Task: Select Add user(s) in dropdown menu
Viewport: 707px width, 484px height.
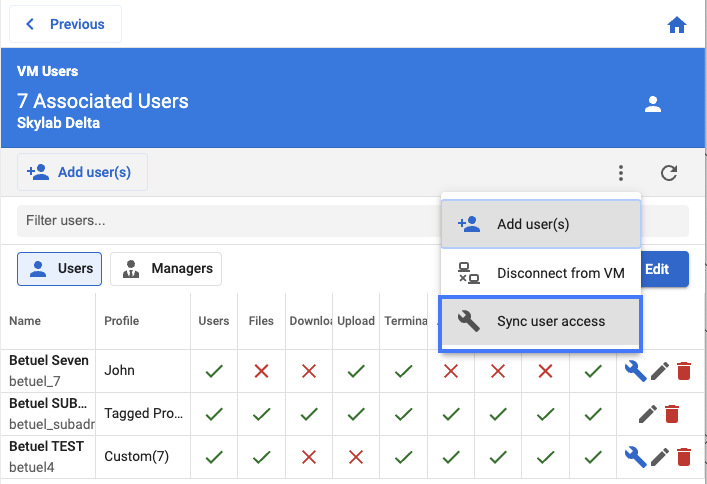Action: click(540, 224)
